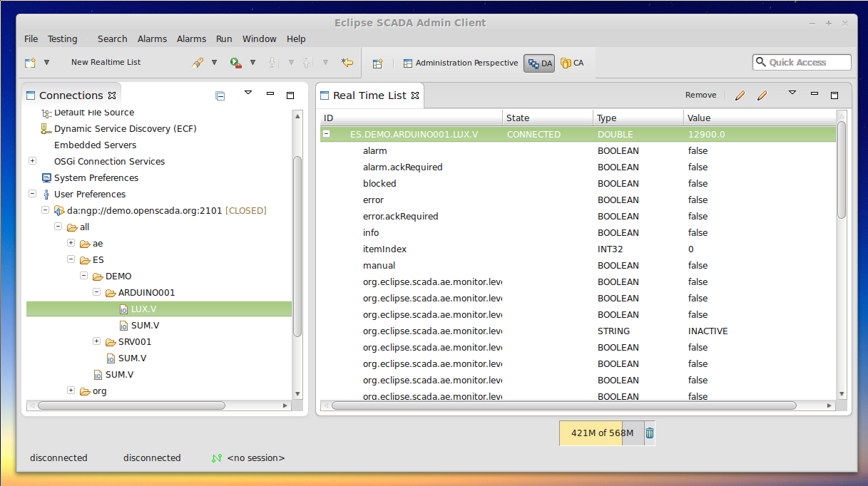Viewport: 868px width, 486px height.
Task: Open the Testing menu
Action: (x=63, y=38)
